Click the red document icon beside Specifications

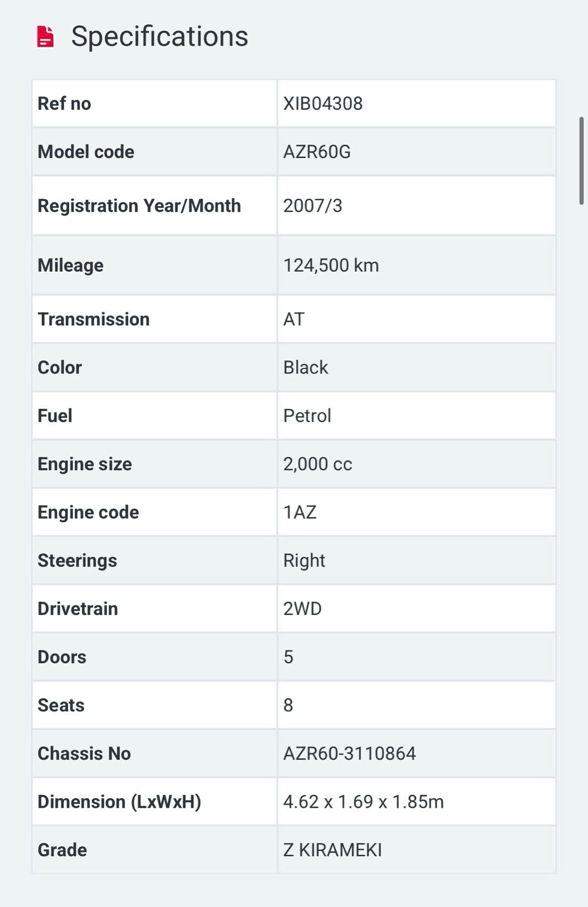point(46,37)
